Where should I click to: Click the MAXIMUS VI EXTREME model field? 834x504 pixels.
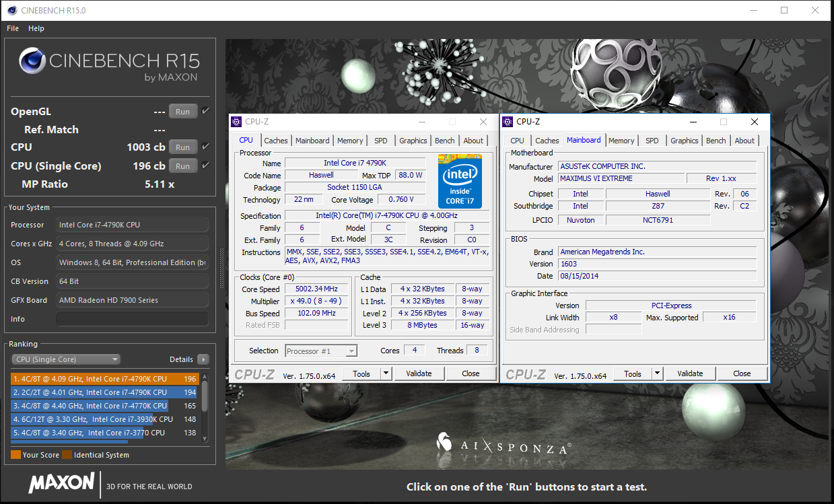click(621, 179)
